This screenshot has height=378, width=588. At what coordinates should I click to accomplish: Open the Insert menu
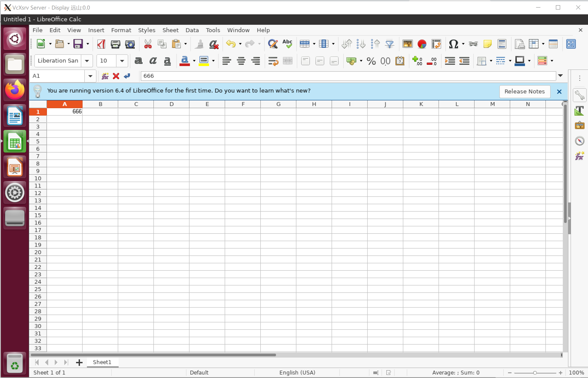[96, 30]
